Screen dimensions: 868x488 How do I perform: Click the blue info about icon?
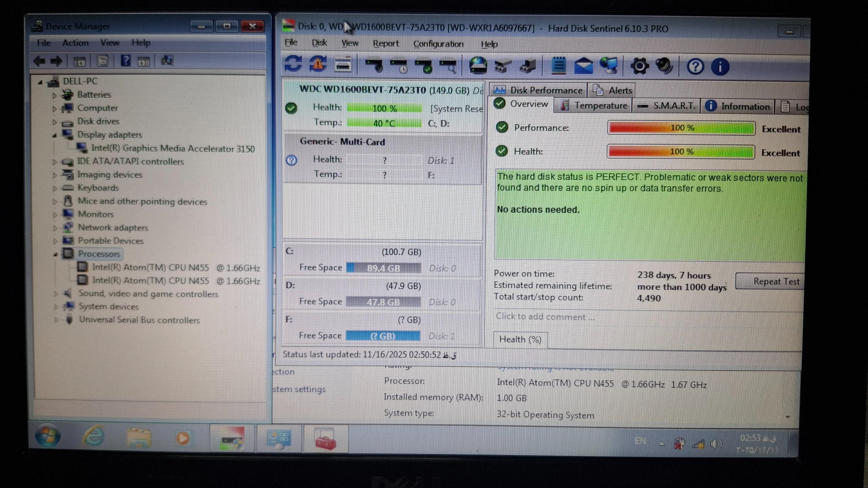click(720, 67)
